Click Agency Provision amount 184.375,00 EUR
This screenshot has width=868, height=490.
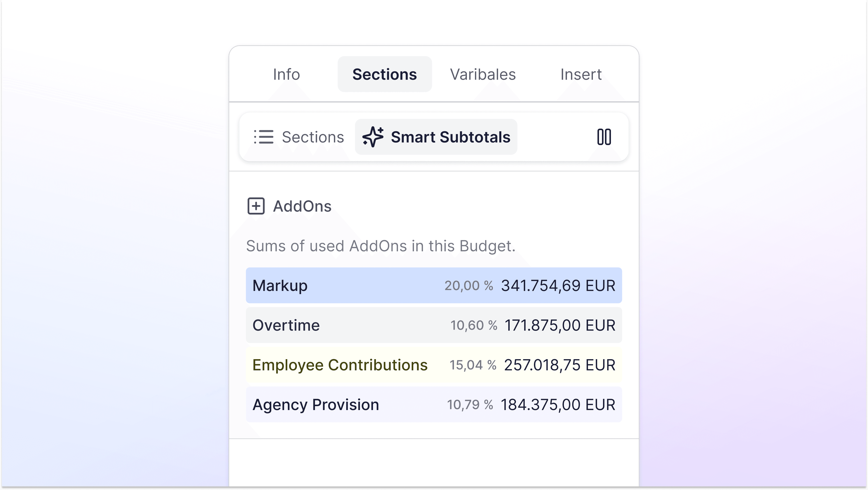pos(558,404)
